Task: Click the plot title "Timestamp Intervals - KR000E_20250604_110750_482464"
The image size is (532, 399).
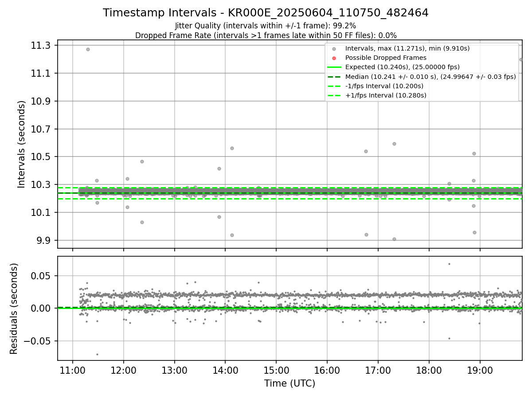Action: pyautogui.click(x=266, y=13)
